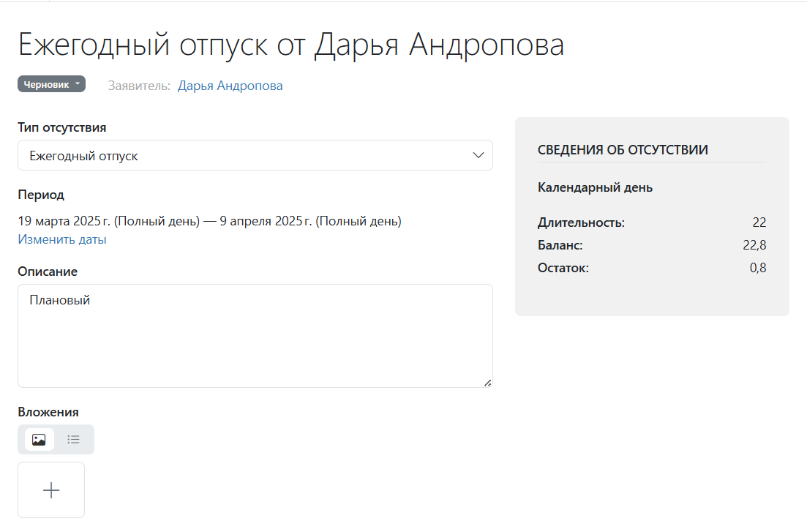The height and width of the screenshot is (532, 807).
Task: Click the Описание field label
Action: pos(48,271)
